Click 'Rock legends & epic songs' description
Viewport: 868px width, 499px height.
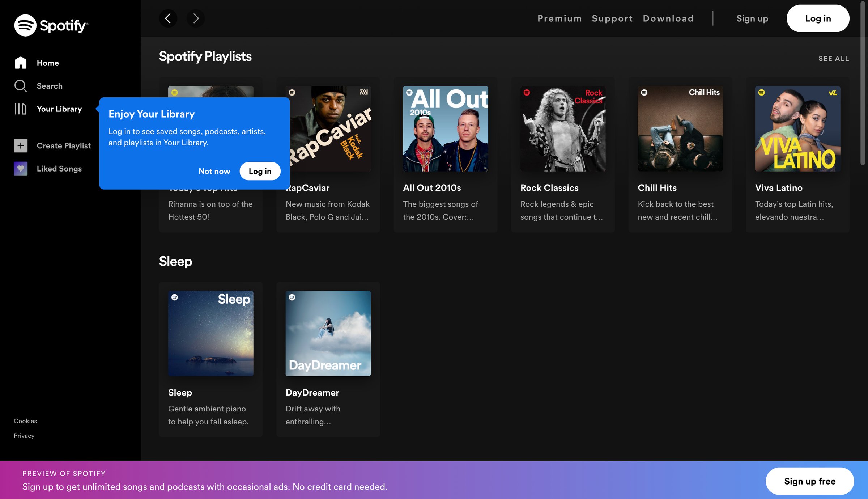click(562, 211)
